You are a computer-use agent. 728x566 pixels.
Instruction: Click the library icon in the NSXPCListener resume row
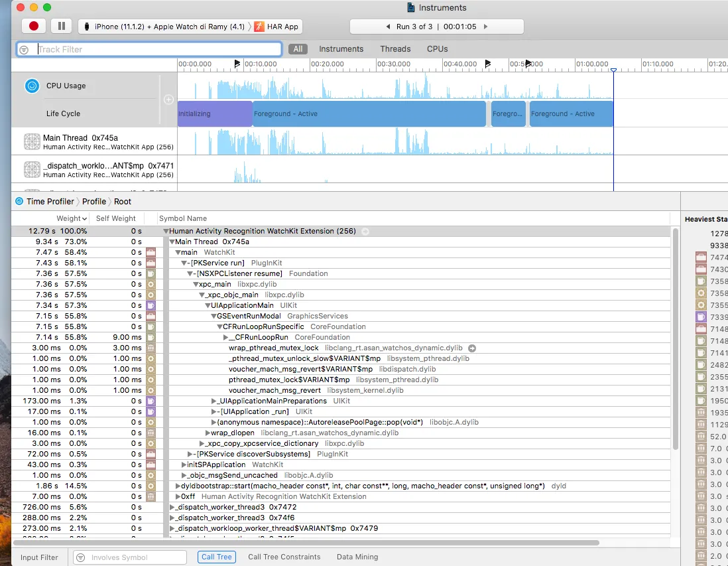coord(151,273)
